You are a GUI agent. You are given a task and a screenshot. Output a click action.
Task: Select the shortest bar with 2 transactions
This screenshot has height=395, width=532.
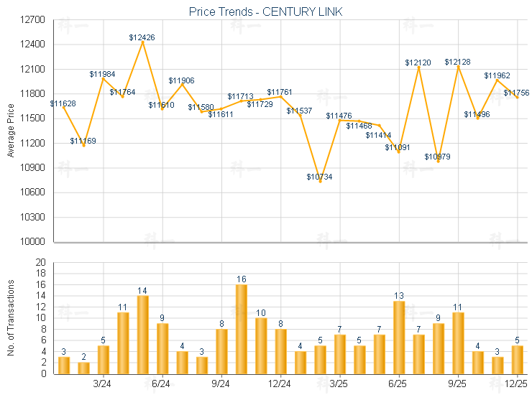[83, 368]
